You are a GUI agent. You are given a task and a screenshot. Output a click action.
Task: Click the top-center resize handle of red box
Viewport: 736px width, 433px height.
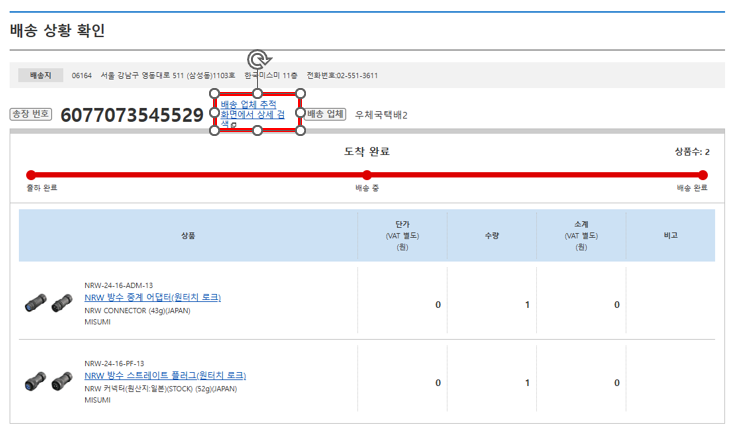(x=257, y=93)
